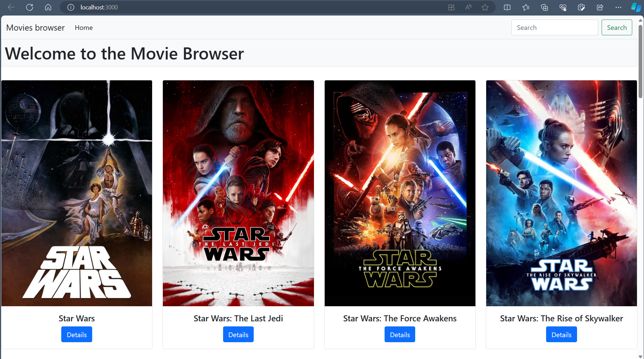Screen dimensions: 644x359
Task: Activate the Read aloud icon
Action: (468, 7)
